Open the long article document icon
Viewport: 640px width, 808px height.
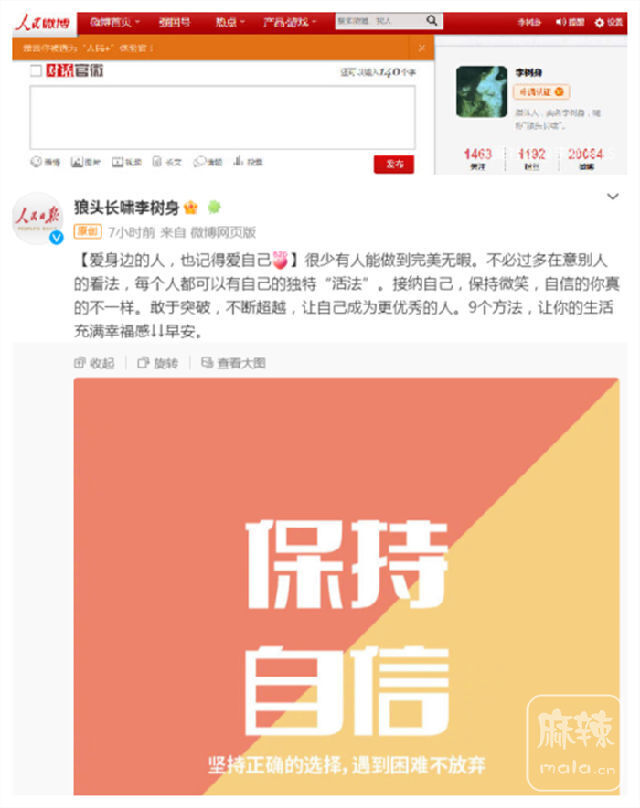[x=157, y=161]
